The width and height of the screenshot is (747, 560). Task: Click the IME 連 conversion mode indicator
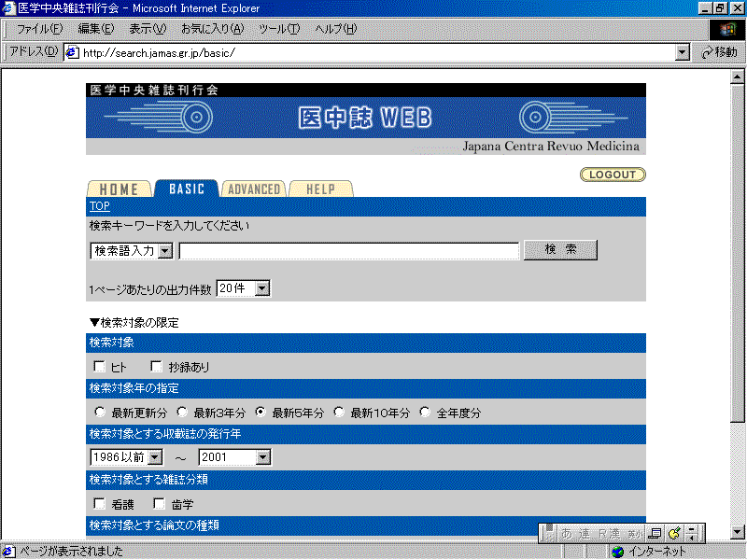[585, 534]
